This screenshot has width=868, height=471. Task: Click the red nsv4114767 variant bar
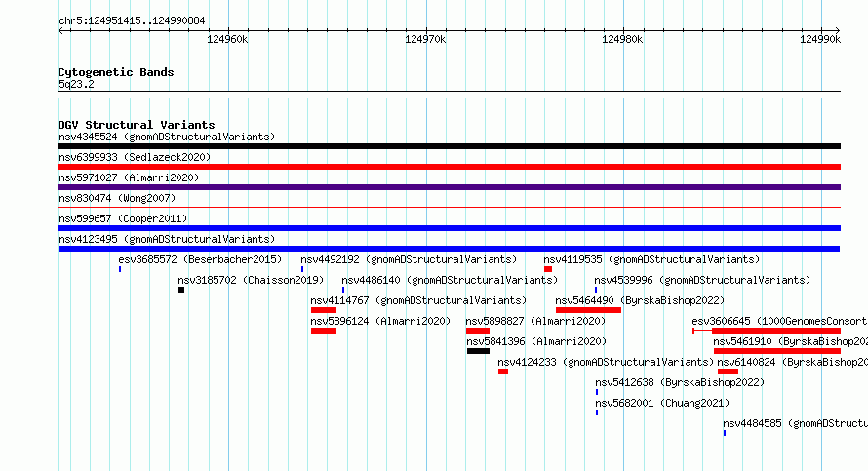pyautogui.click(x=324, y=310)
